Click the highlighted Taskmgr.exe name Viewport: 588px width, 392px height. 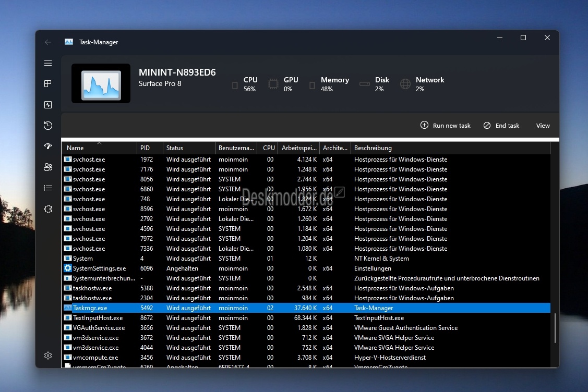click(x=90, y=308)
